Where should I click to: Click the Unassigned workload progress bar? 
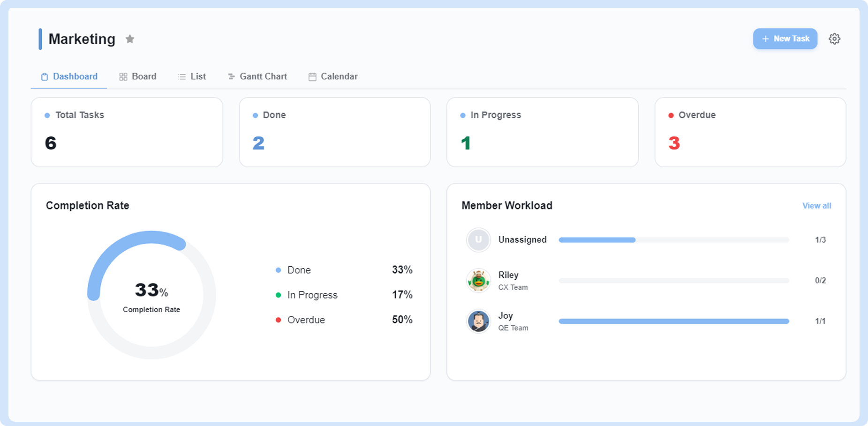(x=674, y=240)
